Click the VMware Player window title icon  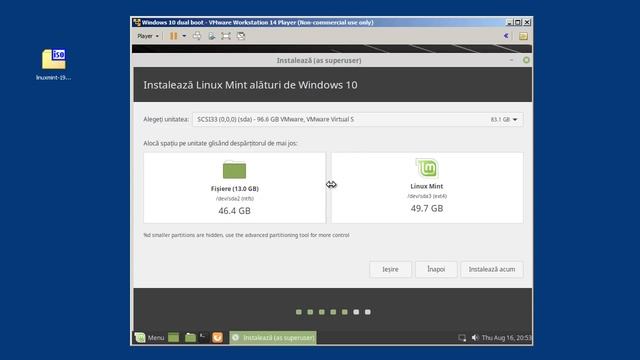pyautogui.click(x=137, y=22)
